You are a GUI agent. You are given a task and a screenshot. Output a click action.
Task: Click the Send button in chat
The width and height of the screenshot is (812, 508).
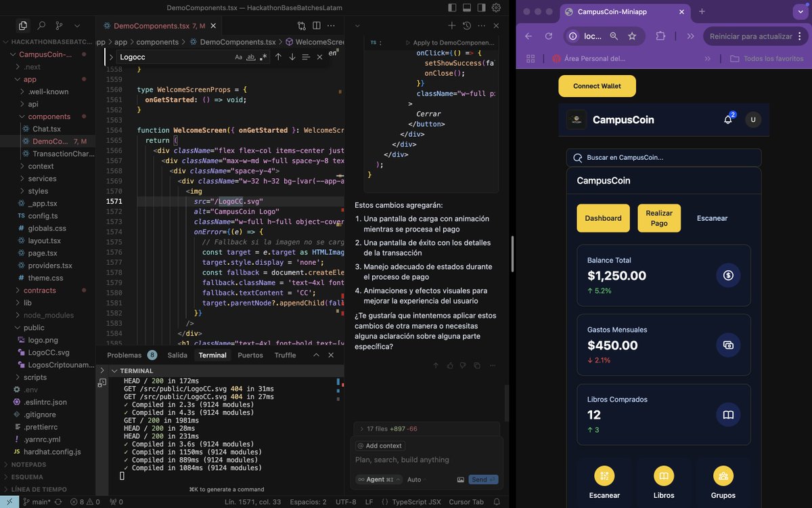pos(483,480)
